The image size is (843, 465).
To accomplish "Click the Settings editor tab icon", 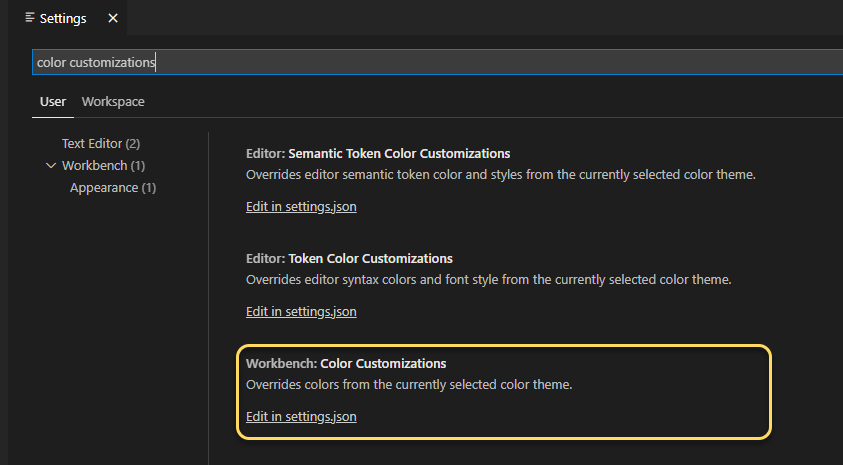I will 30,18.
